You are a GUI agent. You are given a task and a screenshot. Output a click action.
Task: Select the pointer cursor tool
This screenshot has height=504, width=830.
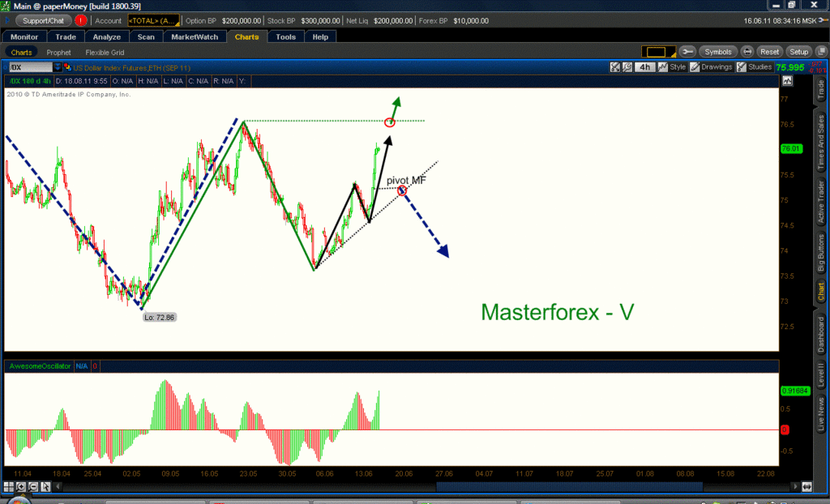coord(45,486)
